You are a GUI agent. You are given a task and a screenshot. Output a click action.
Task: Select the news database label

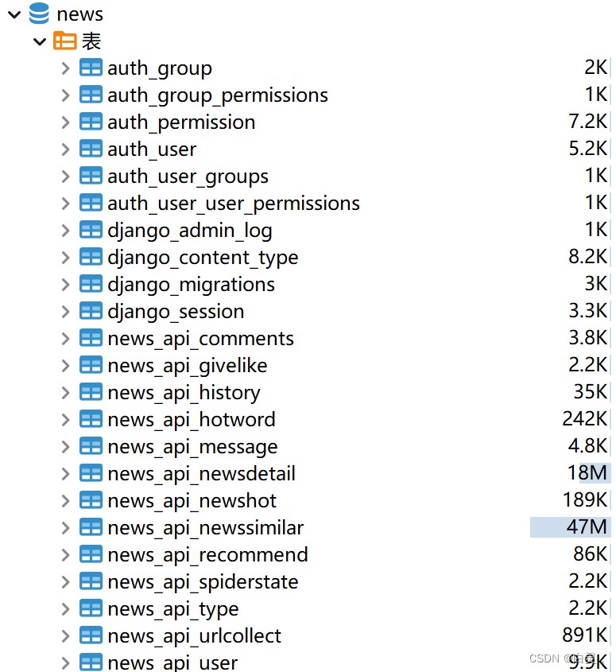(79, 14)
